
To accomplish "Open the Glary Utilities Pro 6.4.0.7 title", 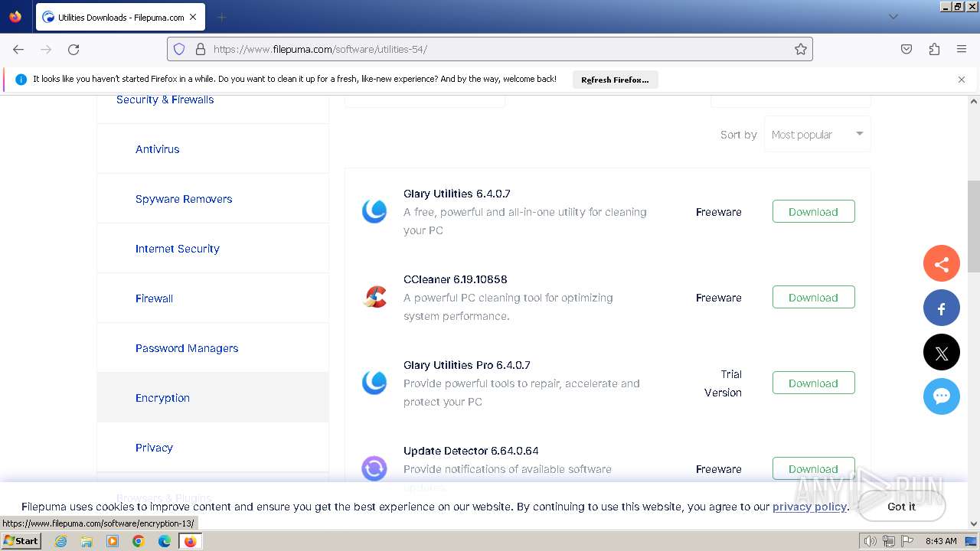I will [x=467, y=365].
